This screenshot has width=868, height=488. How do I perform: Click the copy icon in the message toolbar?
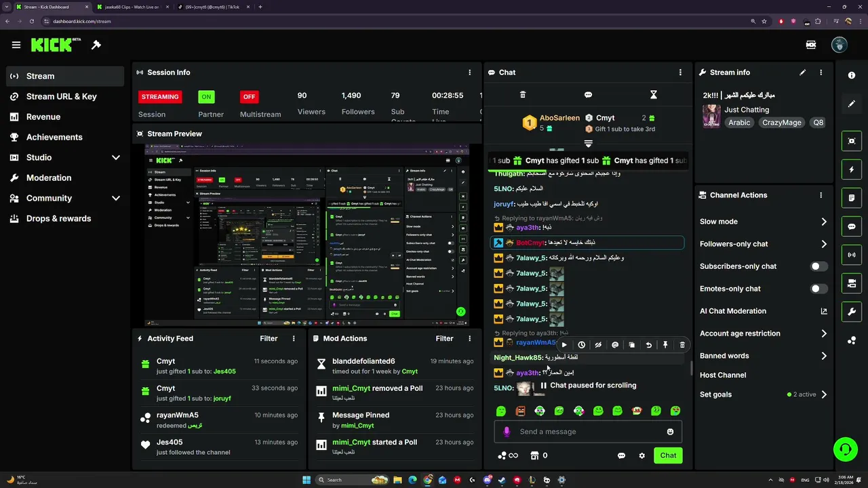[x=631, y=345]
